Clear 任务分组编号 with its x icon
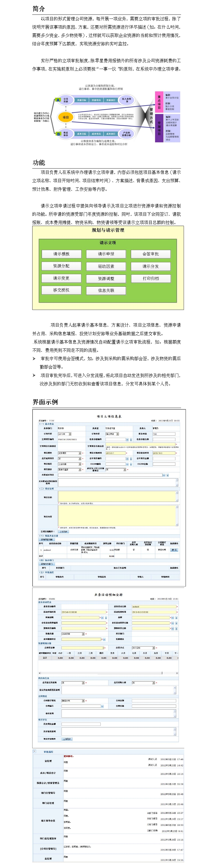This screenshot has width=213, height=868. click(131, 439)
